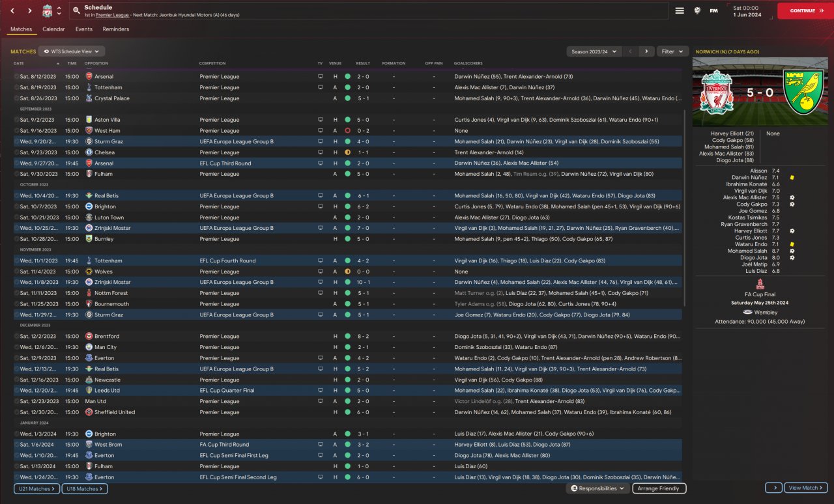Click Harvey Elliott (21) in match scorers
834x504 pixels.
point(732,133)
